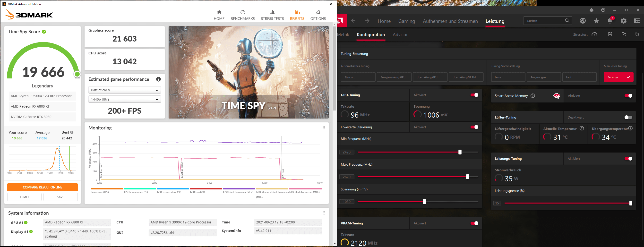Go forward with the Radeon Software forward arrow
The height and width of the screenshot is (247, 644).
(367, 21)
